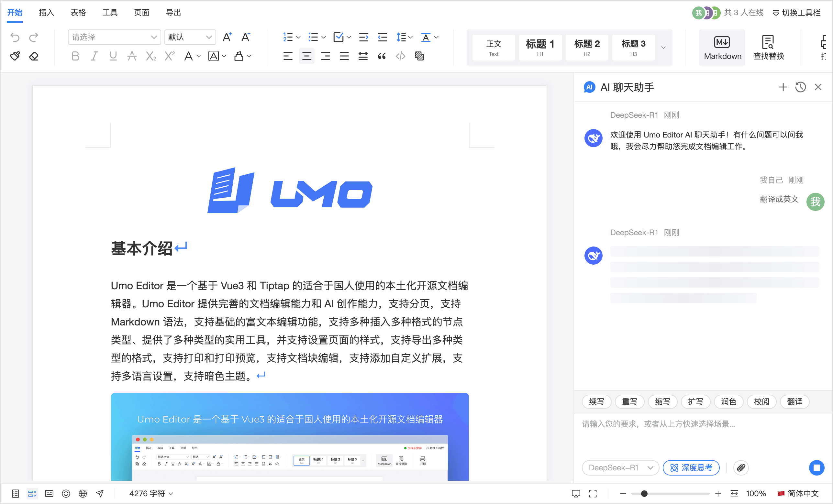
Task: Click the eraser clear format icon
Action: pos(34,56)
